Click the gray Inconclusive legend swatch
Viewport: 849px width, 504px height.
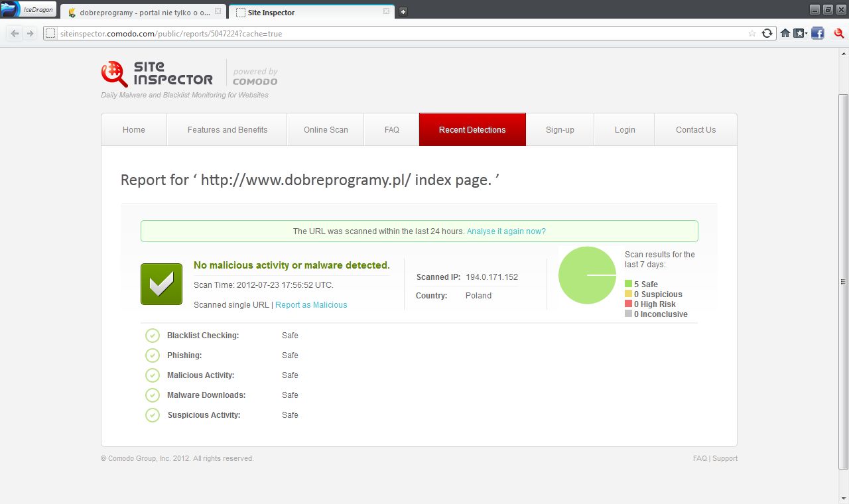point(628,314)
